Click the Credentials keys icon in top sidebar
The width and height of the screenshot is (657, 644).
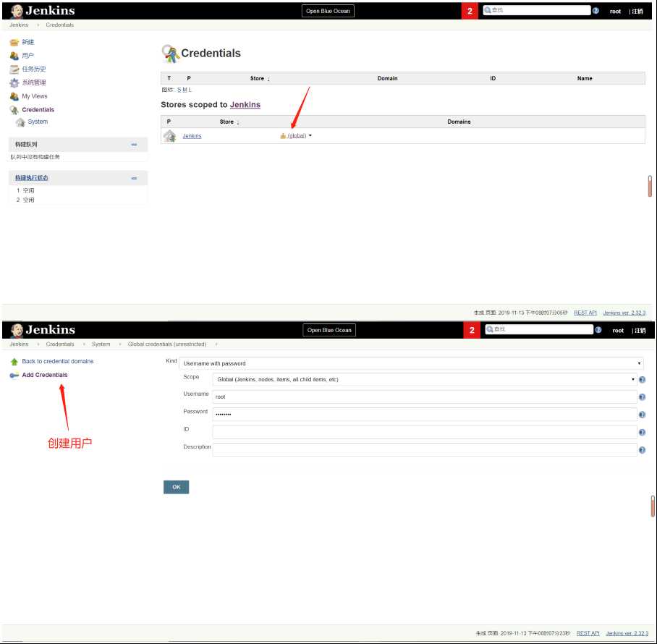click(14, 110)
